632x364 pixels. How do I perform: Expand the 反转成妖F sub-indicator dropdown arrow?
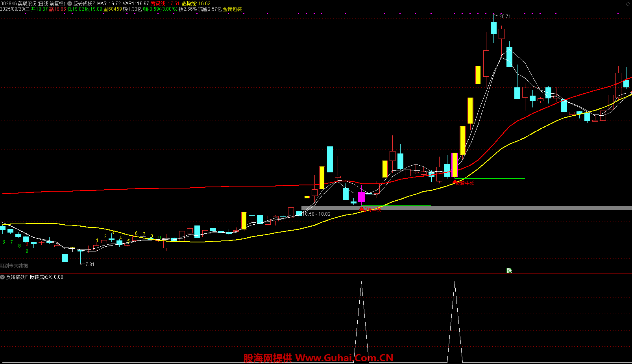tap(2, 277)
